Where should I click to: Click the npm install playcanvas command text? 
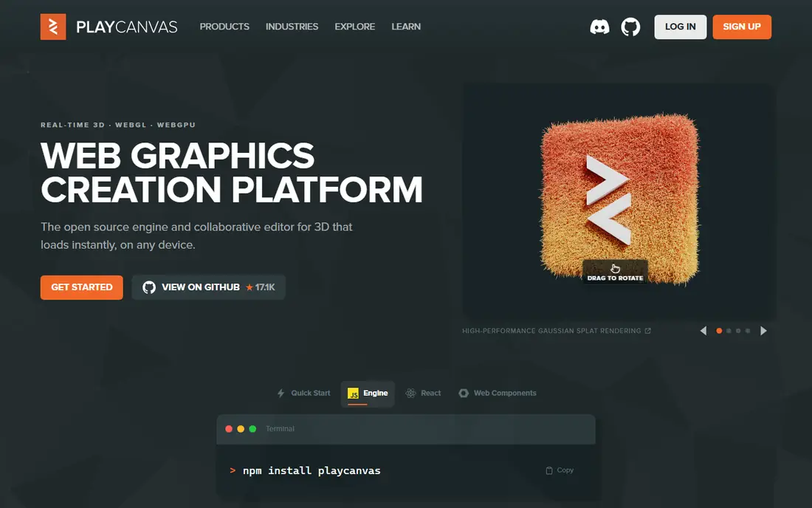coord(312,471)
